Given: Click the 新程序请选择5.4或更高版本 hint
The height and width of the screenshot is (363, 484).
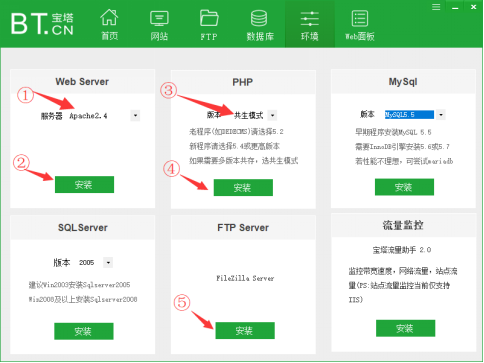Looking at the screenshot, I should coord(234,146).
